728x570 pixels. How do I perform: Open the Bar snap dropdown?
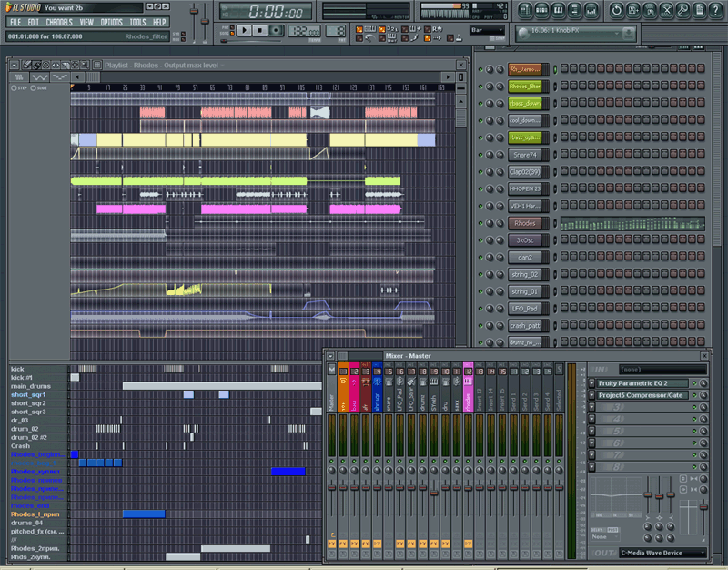[487, 30]
